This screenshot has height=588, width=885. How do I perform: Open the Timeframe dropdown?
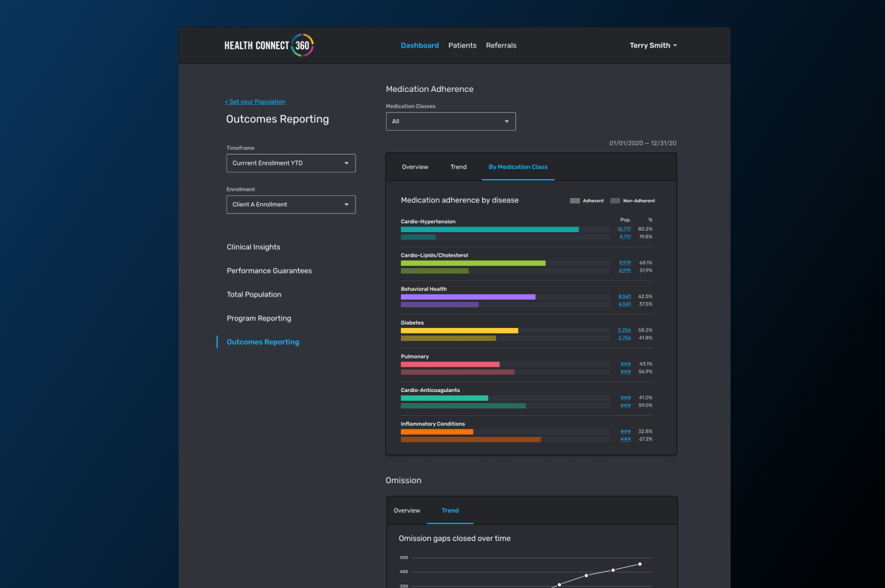click(291, 163)
